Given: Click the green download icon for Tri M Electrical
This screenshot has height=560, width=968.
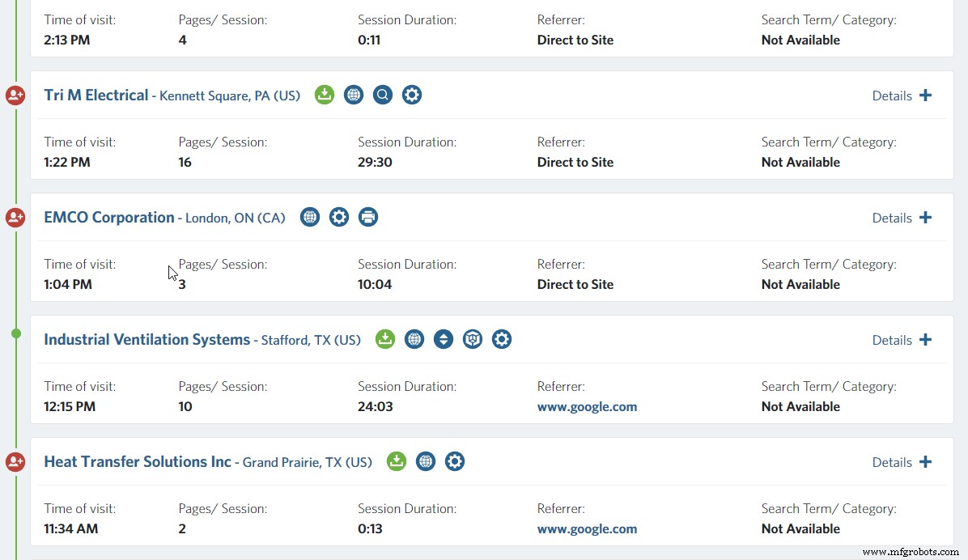Looking at the screenshot, I should (325, 95).
